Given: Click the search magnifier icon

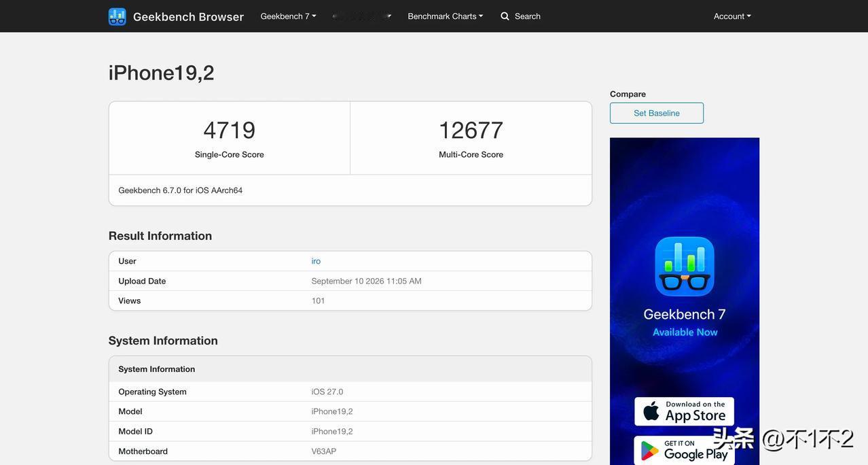Looking at the screenshot, I should pyautogui.click(x=505, y=16).
